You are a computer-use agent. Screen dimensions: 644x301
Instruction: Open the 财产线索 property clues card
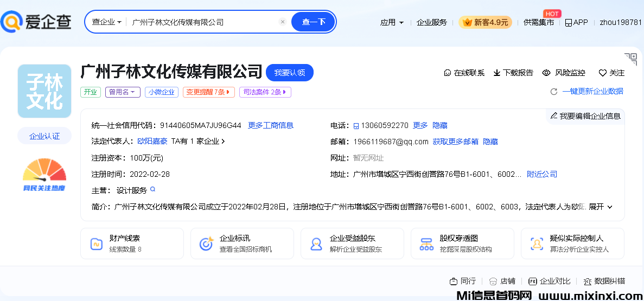pos(132,244)
